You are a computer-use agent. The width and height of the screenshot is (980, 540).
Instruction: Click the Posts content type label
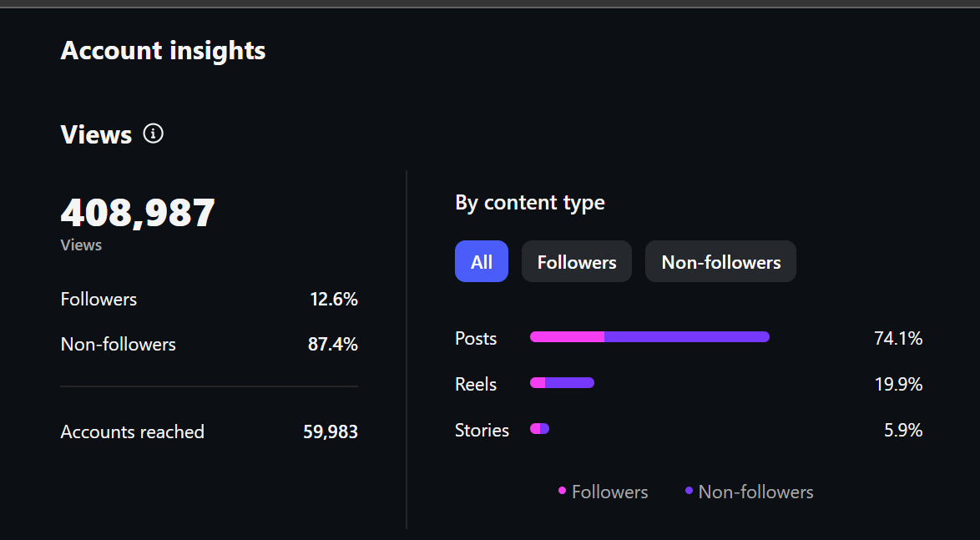(476, 339)
